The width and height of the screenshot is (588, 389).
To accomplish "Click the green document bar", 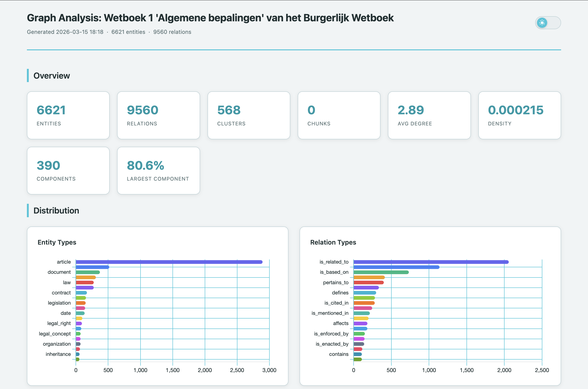I will point(88,272).
